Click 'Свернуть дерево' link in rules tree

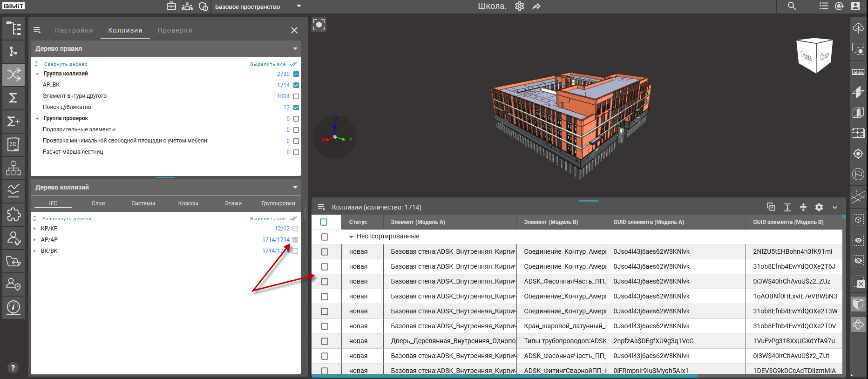pyautogui.click(x=66, y=64)
